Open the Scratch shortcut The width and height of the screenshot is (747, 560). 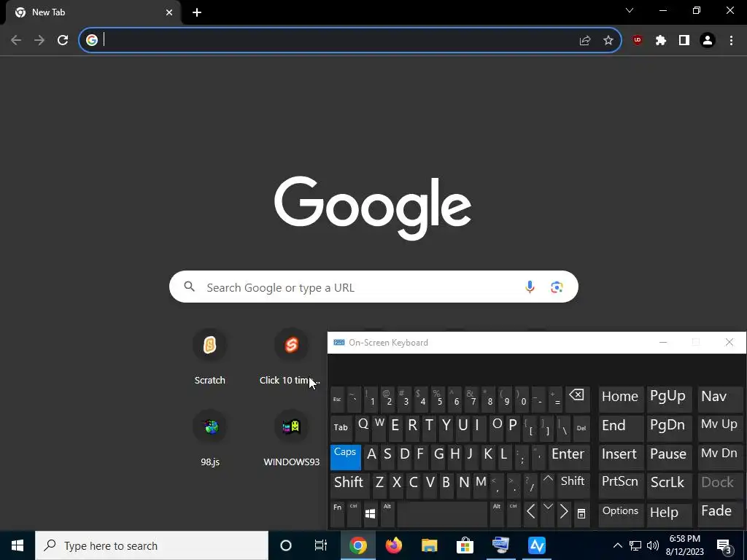tap(209, 357)
